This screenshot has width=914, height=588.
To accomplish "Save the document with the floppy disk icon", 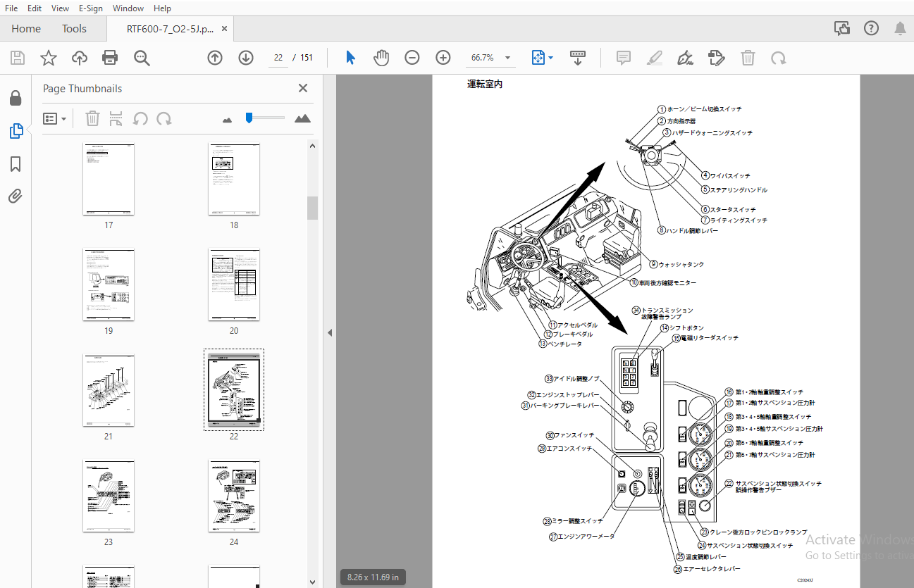I will pyautogui.click(x=18, y=58).
